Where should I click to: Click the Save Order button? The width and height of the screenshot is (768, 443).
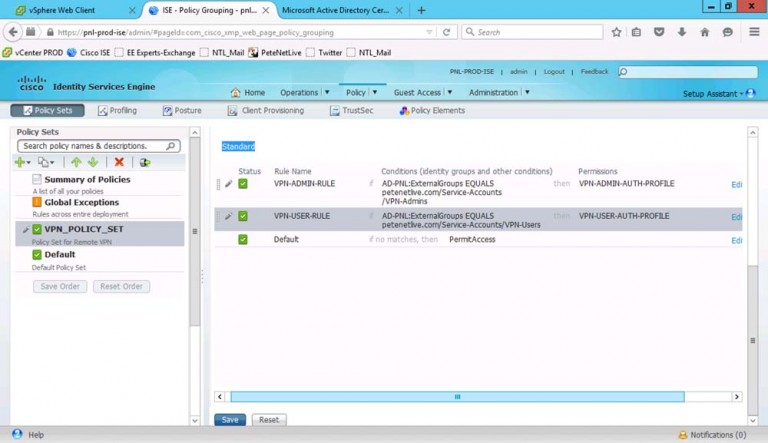(60, 287)
